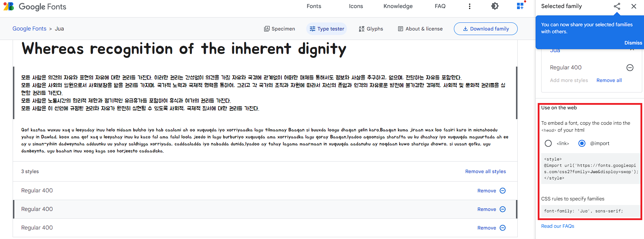The height and width of the screenshot is (239, 644).
Task: Click Remove all styles link
Action: pos(485,171)
